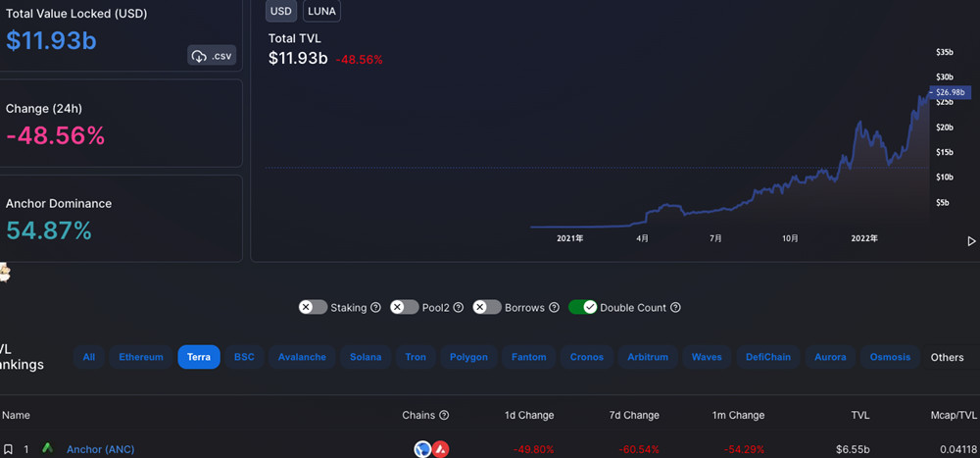Toggle the Staking switch
Screen dimensions: 980x458
click(314, 307)
